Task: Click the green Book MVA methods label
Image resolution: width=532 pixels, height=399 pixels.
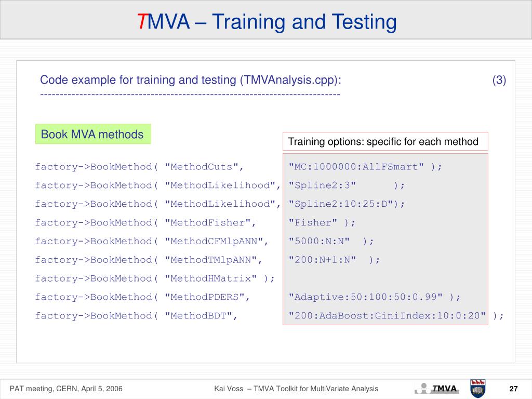Action: pos(93,134)
